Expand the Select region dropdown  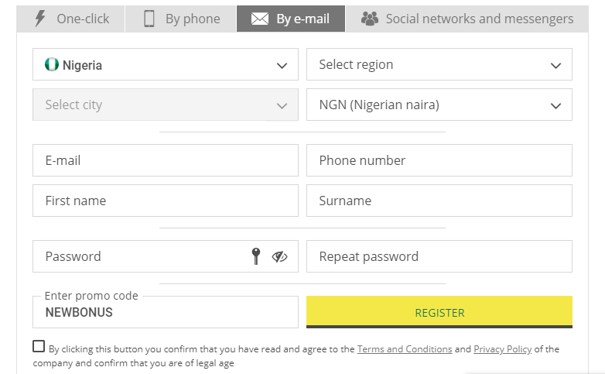(439, 64)
